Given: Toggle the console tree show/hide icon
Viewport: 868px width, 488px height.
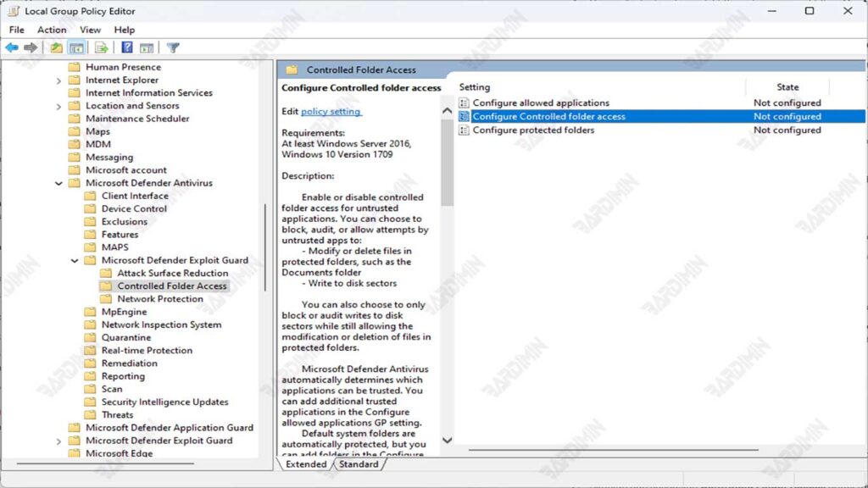Looking at the screenshot, I should (76, 47).
